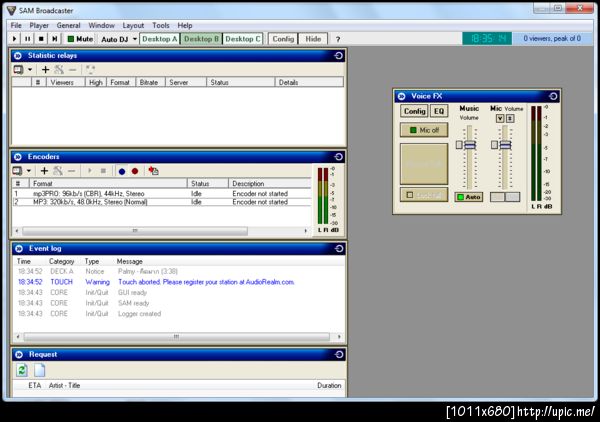This screenshot has height=422, width=600.
Task: Click the V button under Mic Volume
Action: pyautogui.click(x=500, y=119)
